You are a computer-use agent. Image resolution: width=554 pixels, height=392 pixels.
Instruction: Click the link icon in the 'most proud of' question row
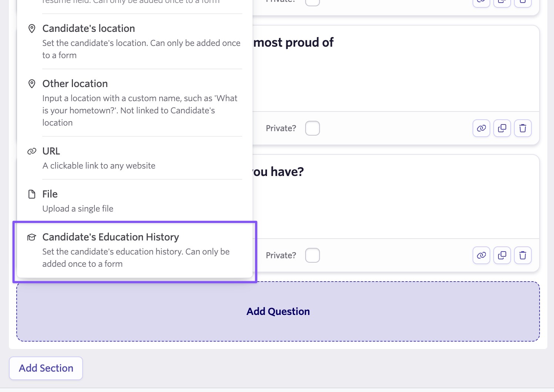click(x=481, y=128)
